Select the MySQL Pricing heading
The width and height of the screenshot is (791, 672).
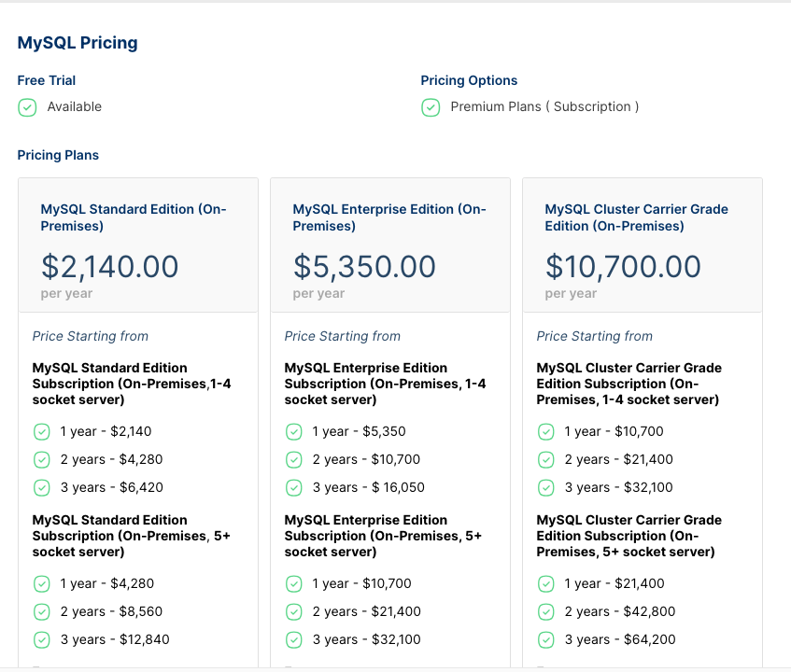(78, 43)
